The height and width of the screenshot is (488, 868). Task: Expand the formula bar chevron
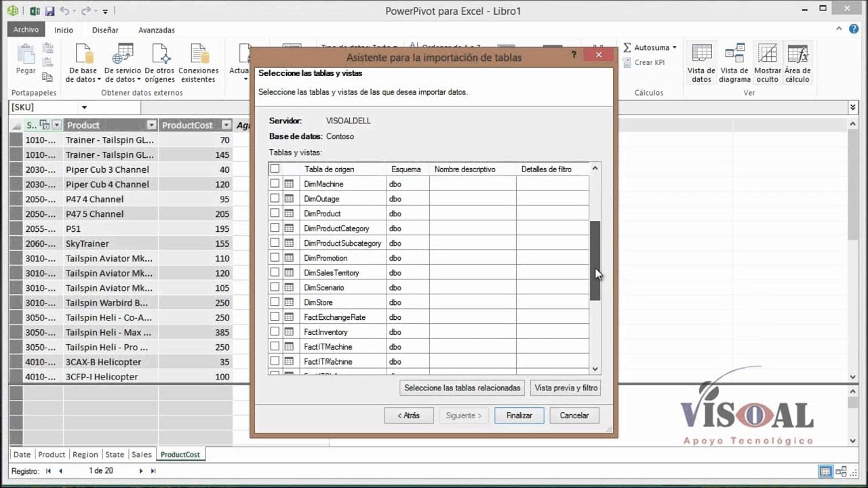853,107
